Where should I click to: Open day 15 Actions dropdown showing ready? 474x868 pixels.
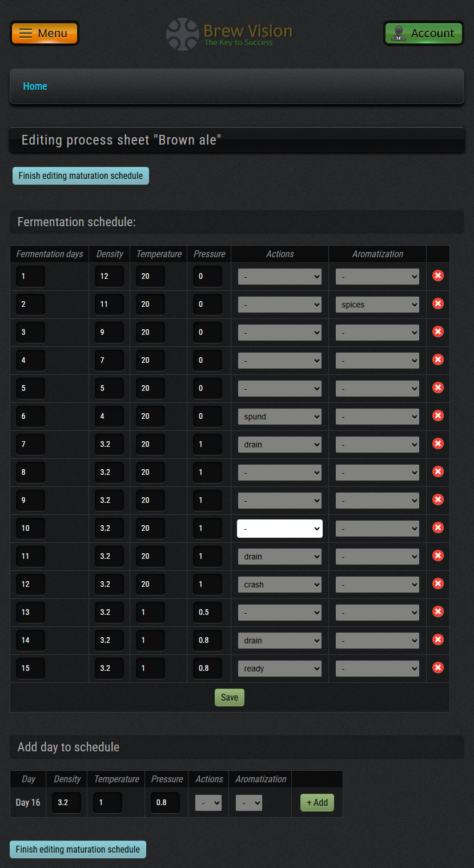point(280,669)
